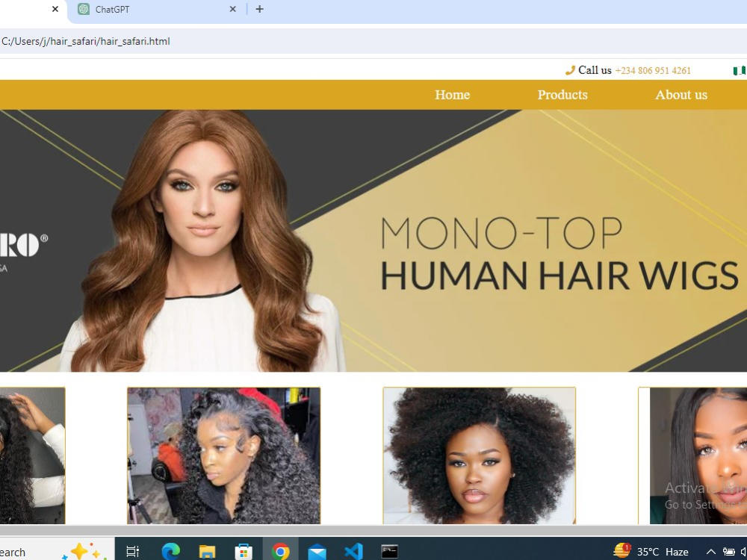Click the phone number +234 806 951 4261

tap(653, 71)
